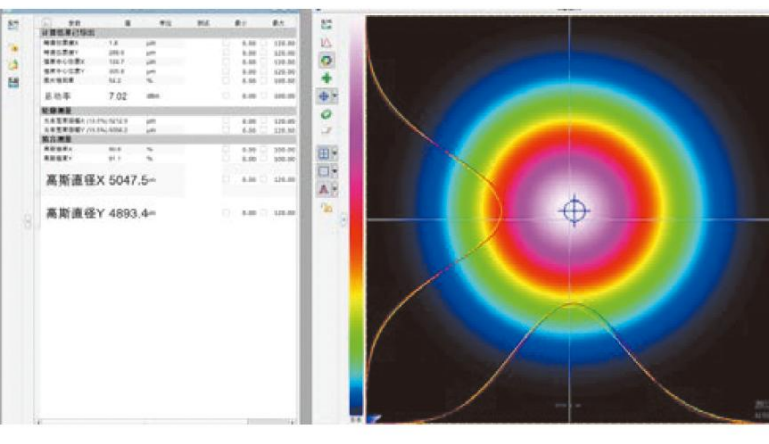
Task: Click the blue crosshair tool icon
Action: coord(324,97)
